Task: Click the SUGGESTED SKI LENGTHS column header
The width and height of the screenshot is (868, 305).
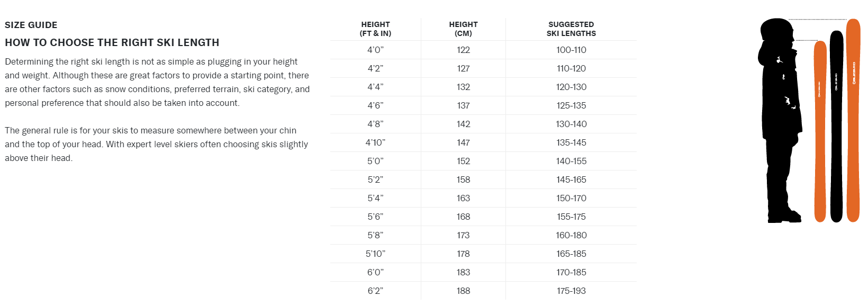Action: [571, 29]
